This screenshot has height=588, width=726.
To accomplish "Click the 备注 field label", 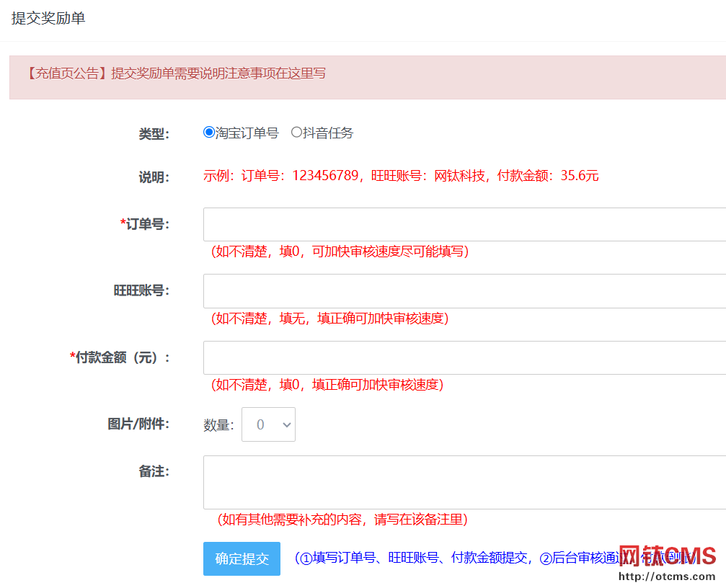I will tap(154, 471).
